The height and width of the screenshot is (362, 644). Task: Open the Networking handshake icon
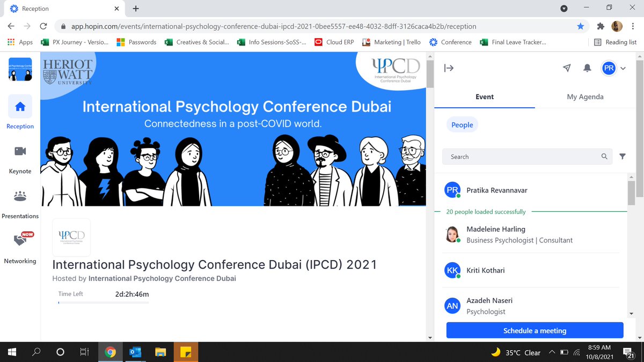(20, 240)
